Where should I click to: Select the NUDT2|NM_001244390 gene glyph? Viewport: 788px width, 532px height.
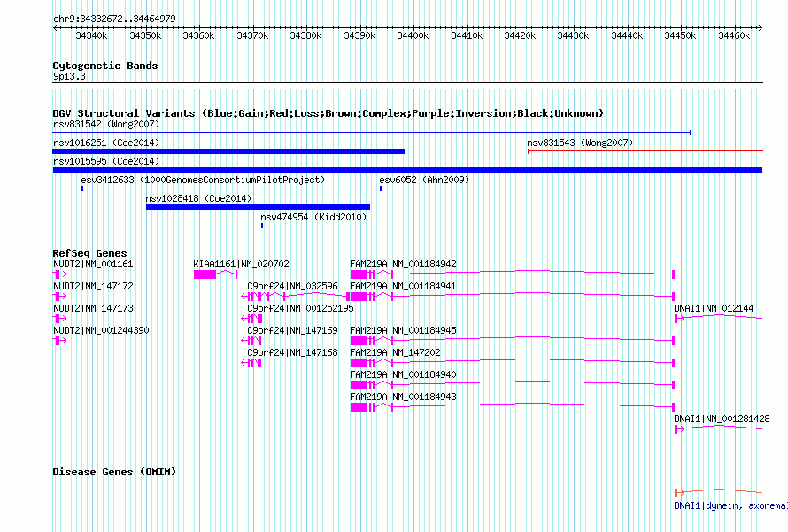(59, 341)
